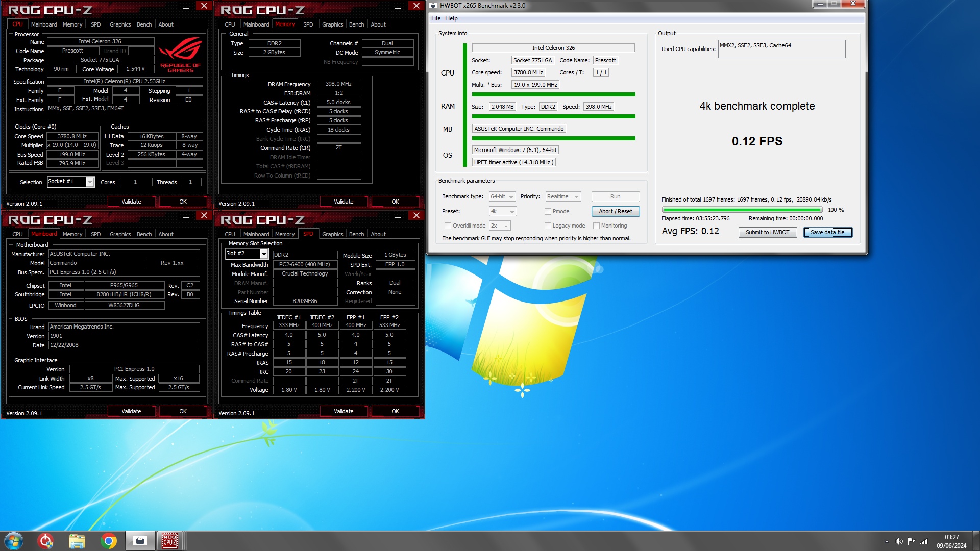Select the ROG CPU-Z taskbar icon

(x=170, y=541)
